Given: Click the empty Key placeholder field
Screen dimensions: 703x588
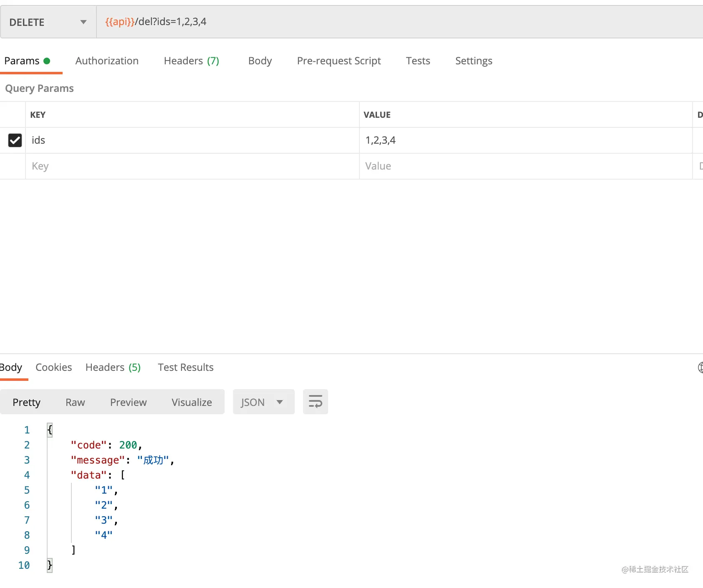Looking at the screenshot, I should [192, 166].
